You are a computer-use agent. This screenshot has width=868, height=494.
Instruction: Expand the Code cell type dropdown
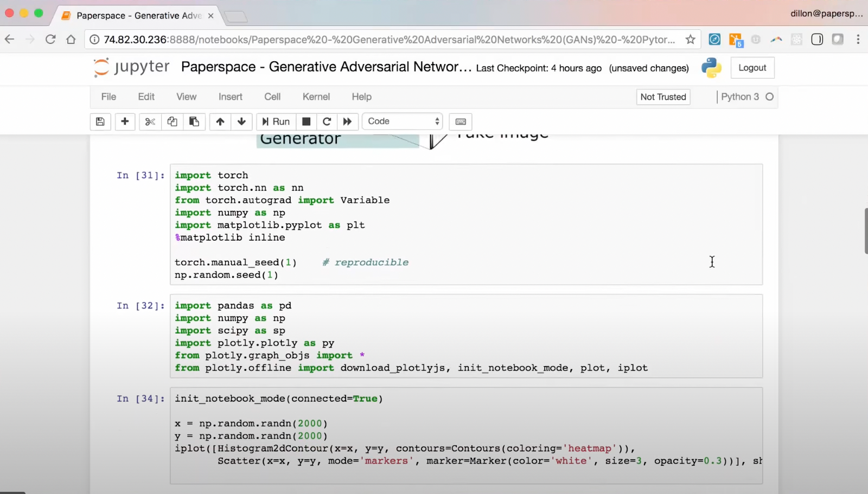coord(403,121)
